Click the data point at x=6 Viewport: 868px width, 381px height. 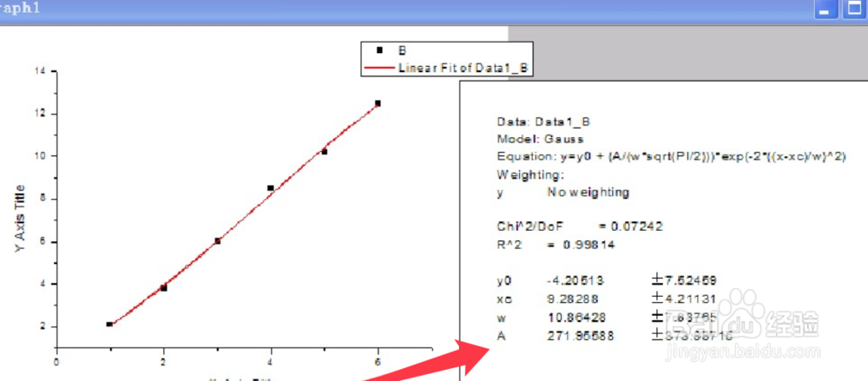click(x=378, y=103)
